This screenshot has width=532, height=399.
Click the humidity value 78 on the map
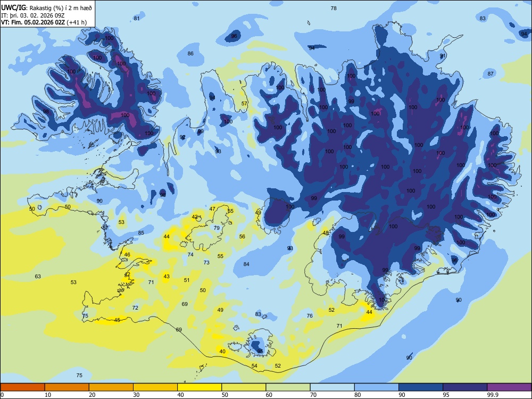coord(334,8)
